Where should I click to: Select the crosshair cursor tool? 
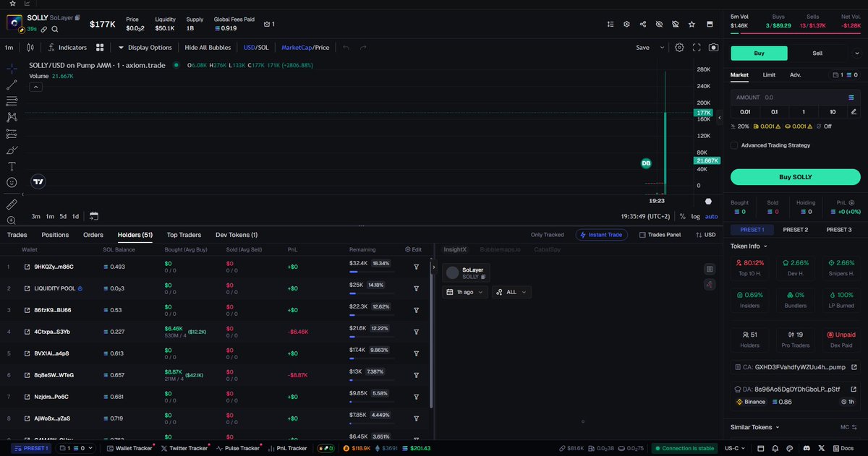12,69
